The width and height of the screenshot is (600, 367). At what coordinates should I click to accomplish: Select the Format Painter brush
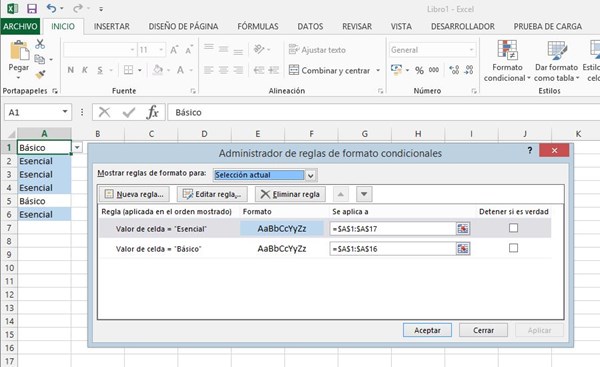click(x=40, y=74)
